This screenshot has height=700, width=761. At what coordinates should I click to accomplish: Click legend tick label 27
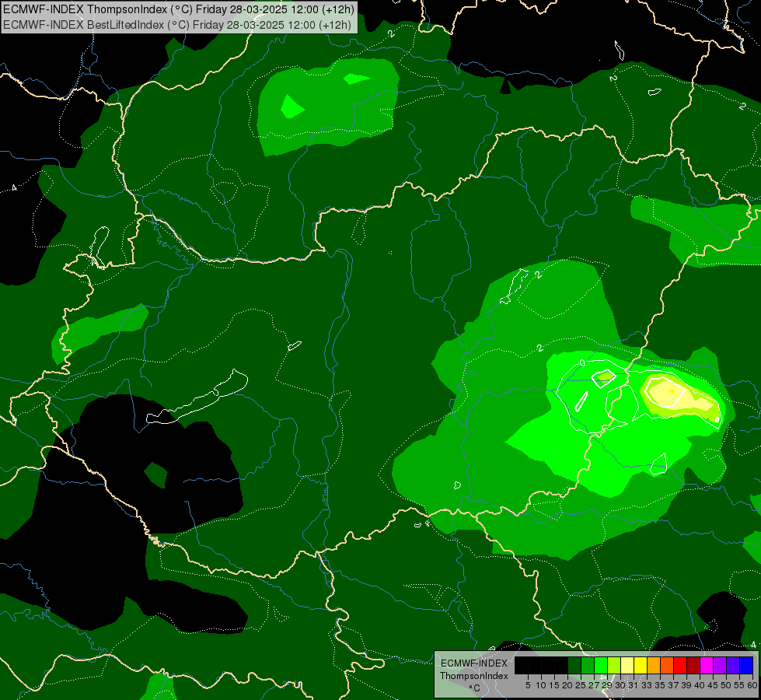594,685
